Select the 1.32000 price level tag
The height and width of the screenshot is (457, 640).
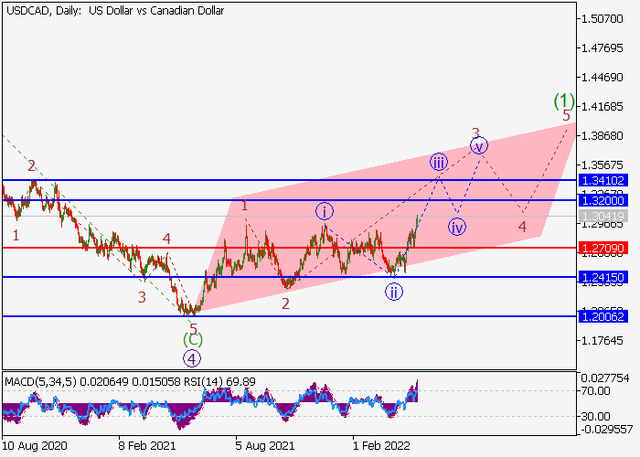pos(602,200)
